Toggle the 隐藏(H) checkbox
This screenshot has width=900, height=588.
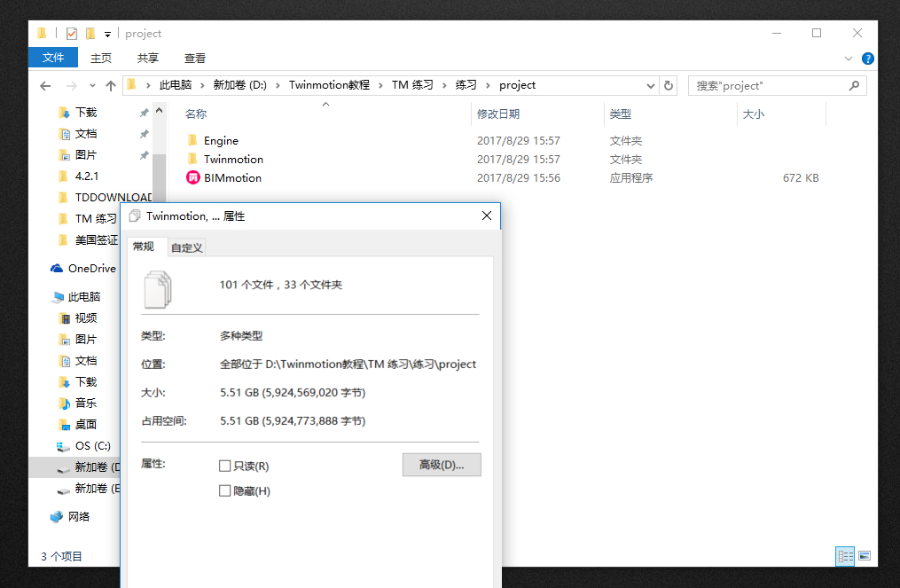click(x=225, y=491)
